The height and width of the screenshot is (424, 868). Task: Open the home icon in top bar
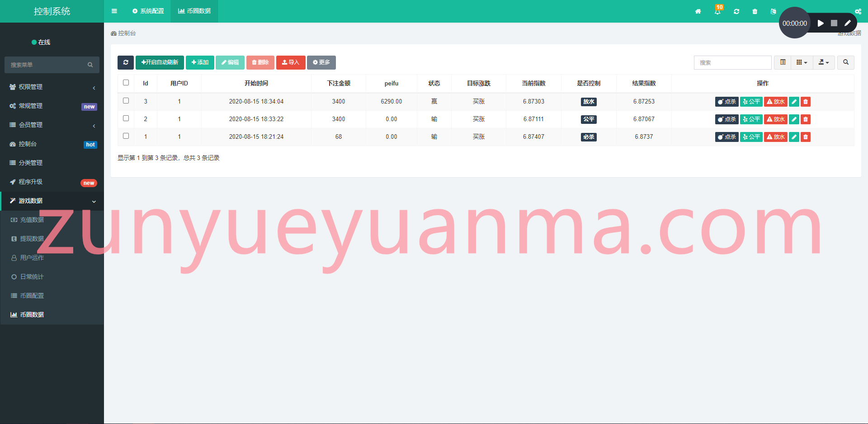(x=698, y=11)
